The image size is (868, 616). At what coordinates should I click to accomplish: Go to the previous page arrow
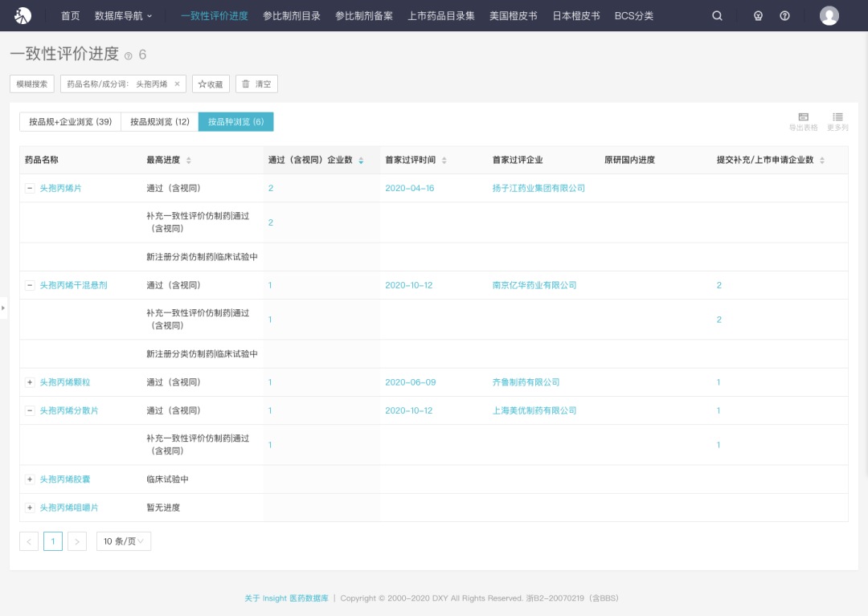click(29, 541)
